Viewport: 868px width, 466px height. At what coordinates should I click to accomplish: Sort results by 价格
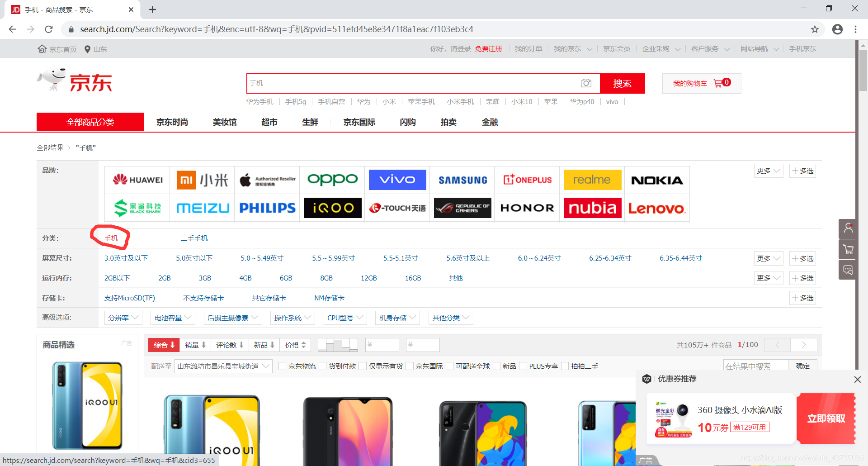[x=295, y=345]
